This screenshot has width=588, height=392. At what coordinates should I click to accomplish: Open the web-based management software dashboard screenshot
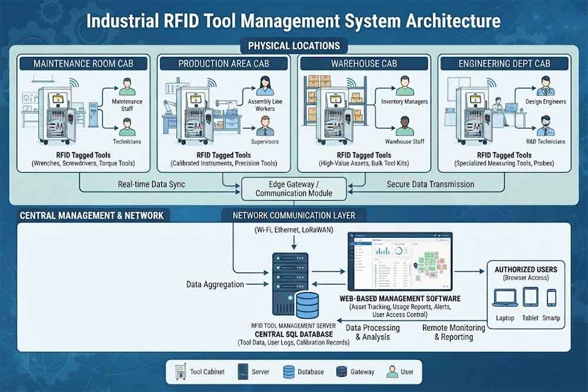point(400,261)
